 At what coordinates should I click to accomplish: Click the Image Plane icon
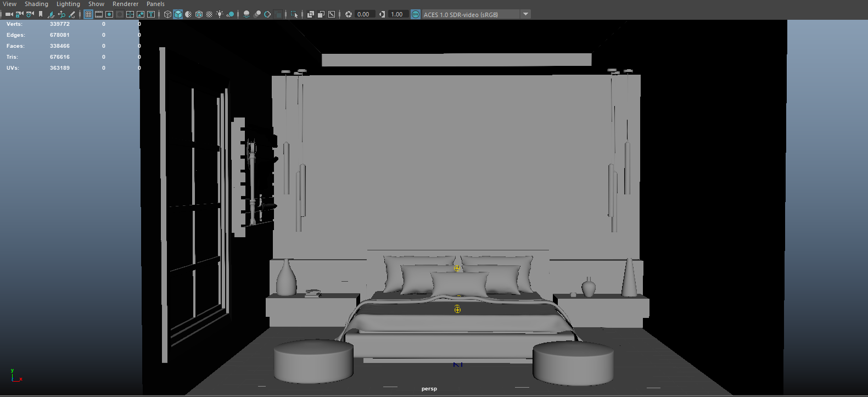51,14
